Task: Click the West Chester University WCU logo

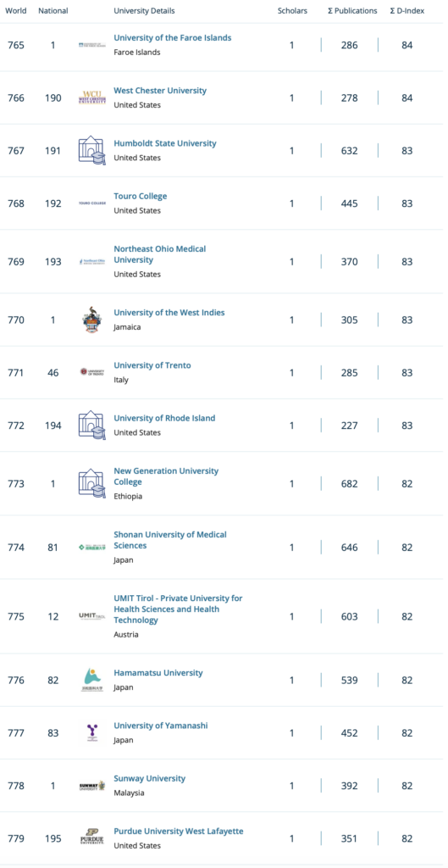Action: pyautogui.click(x=91, y=98)
